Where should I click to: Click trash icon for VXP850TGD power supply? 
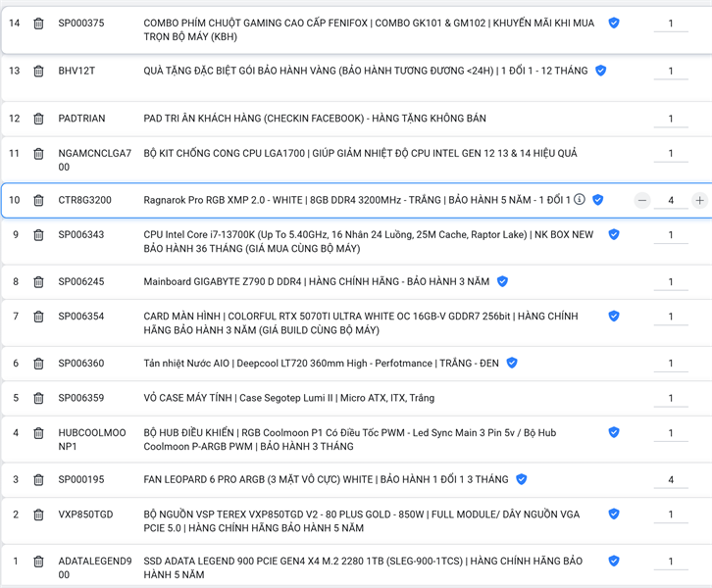[38, 515]
